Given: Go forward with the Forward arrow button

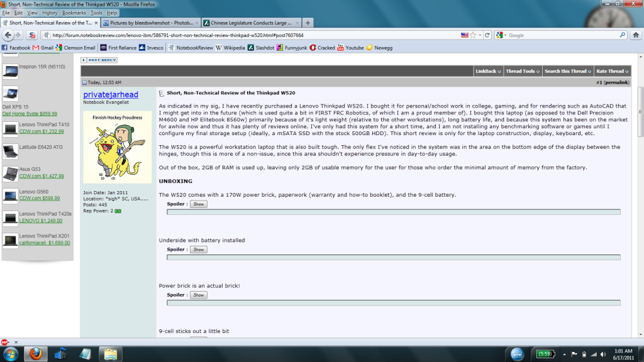Looking at the screenshot, I should tap(18, 35).
